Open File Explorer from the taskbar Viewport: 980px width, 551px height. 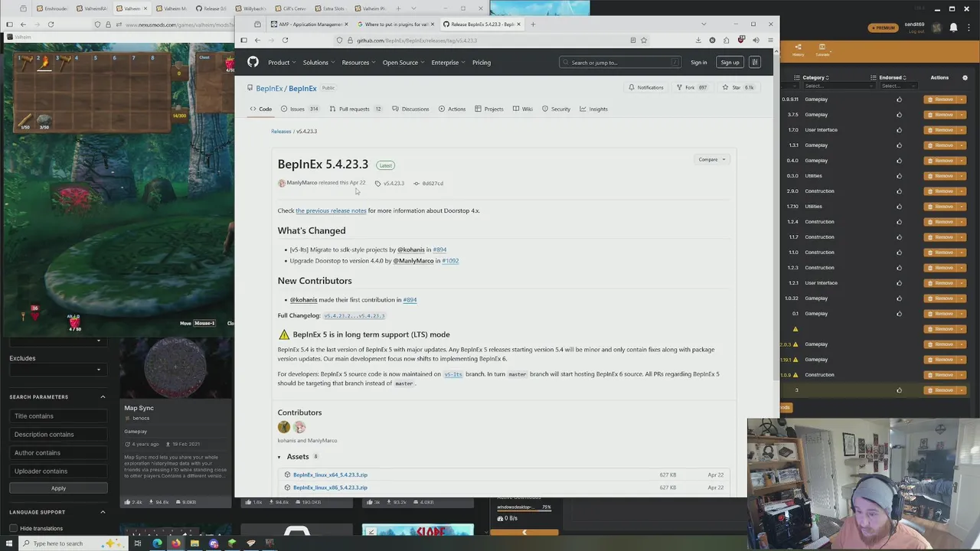tap(194, 543)
